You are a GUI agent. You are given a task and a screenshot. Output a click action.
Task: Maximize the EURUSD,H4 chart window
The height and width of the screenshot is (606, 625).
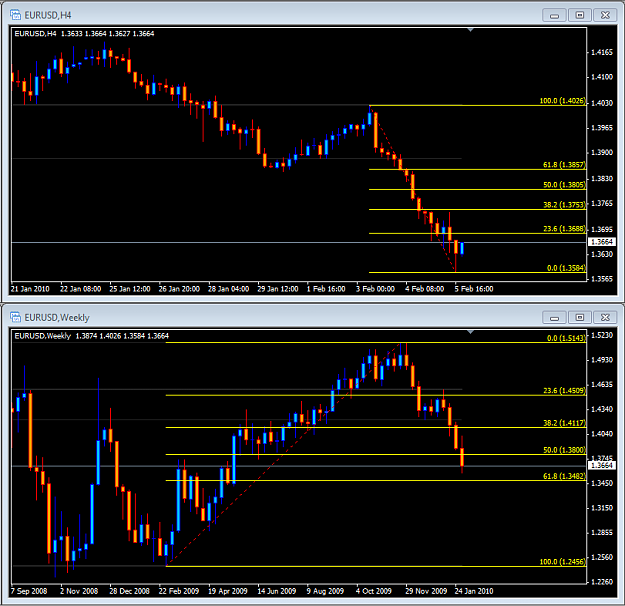coord(580,15)
